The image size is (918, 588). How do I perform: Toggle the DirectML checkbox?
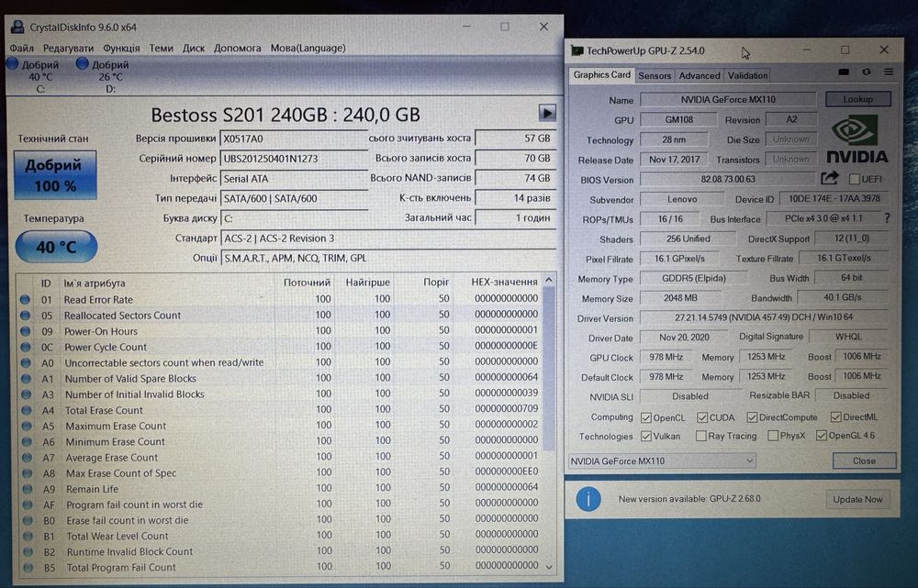pos(836,417)
